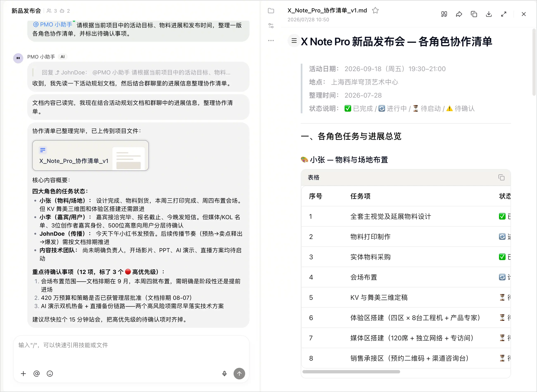Open the three-dot more options menu
537x392 pixels.
coord(271,41)
